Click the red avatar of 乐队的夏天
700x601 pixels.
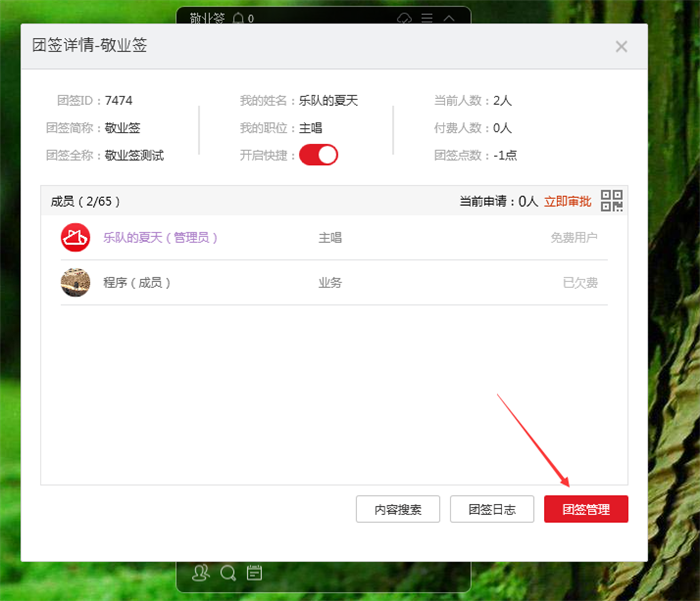pos(75,238)
